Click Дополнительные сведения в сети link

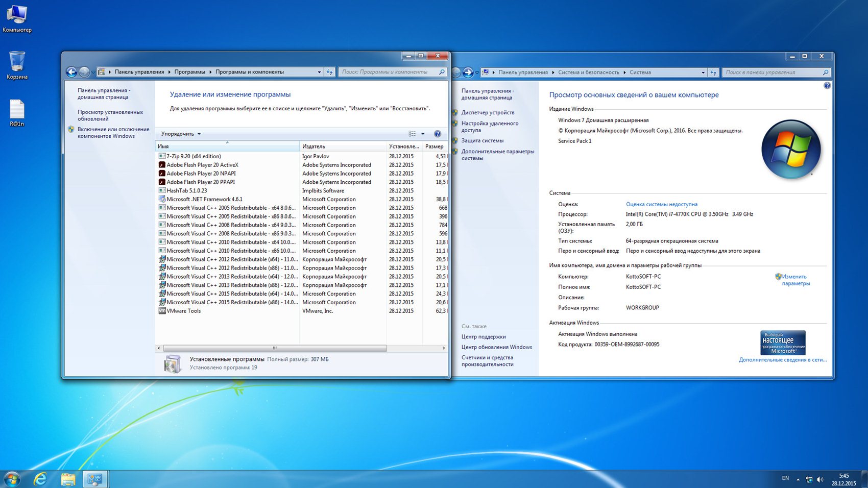783,360
